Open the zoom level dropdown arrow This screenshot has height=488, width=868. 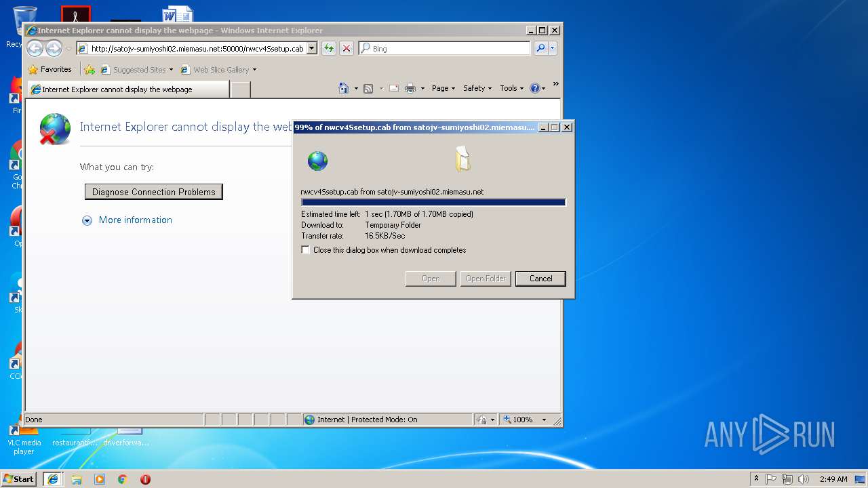[544, 420]
